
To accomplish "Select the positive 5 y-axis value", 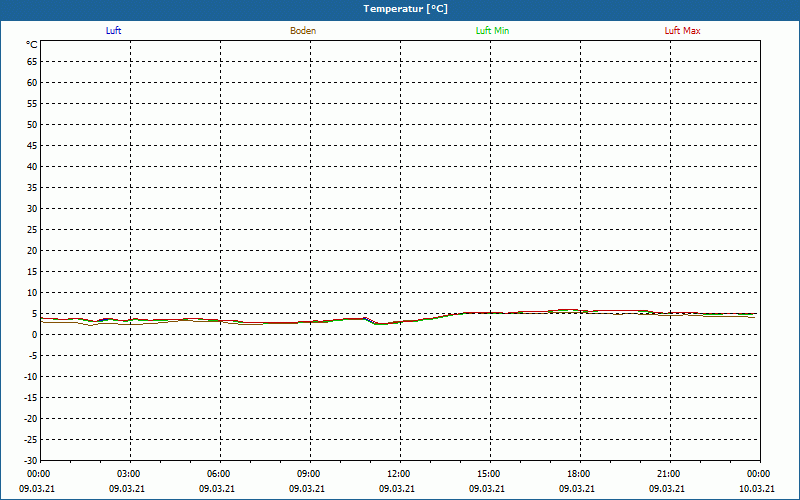I will coord(35,314).
